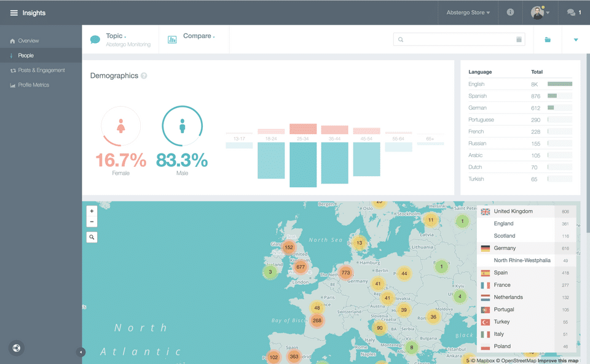Expand the teal arrow at toolbar right

(x=576, y=39)
